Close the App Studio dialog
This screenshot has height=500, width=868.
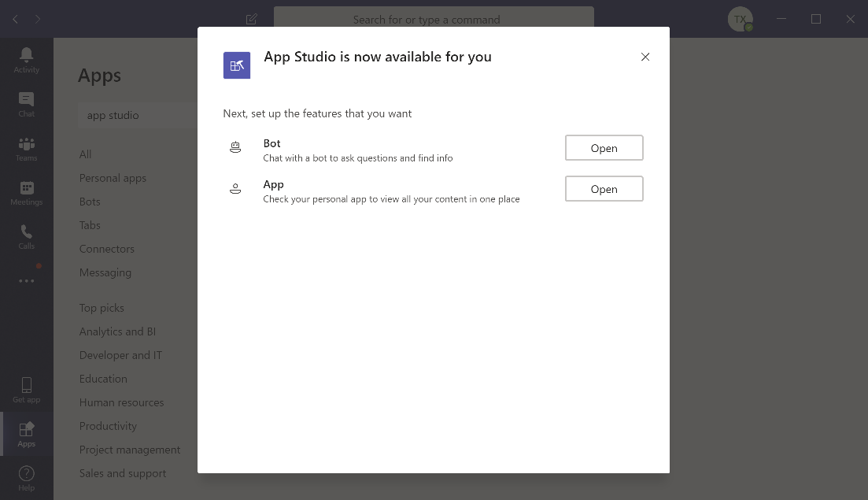[x=645, y=57]
